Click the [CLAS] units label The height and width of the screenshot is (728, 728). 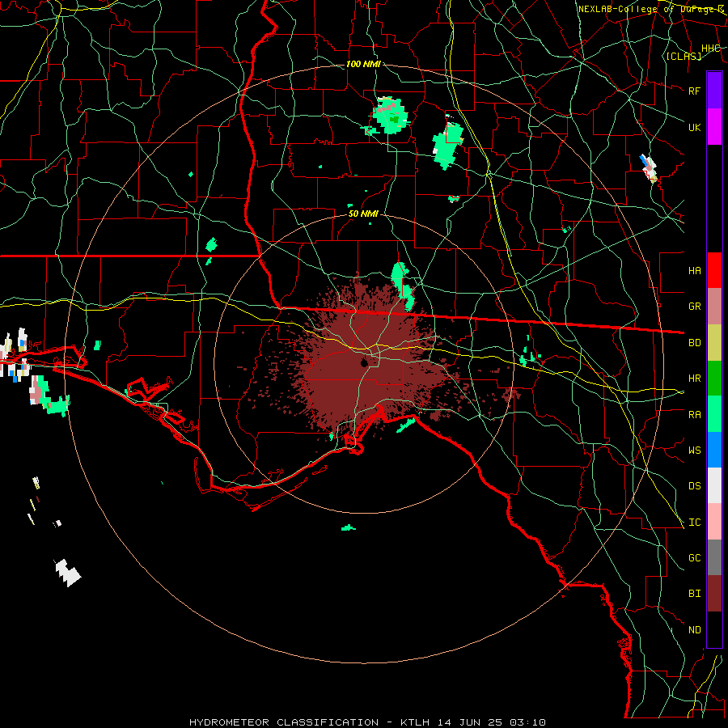coord(684,57)
